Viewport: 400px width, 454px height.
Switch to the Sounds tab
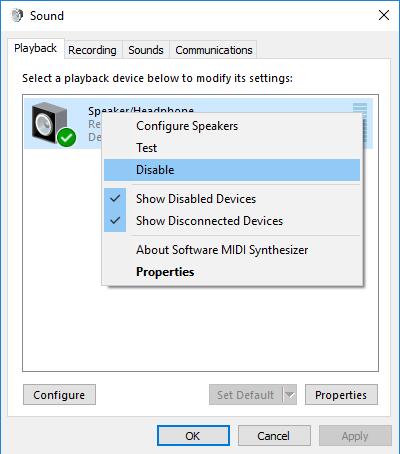click(146, 50)
